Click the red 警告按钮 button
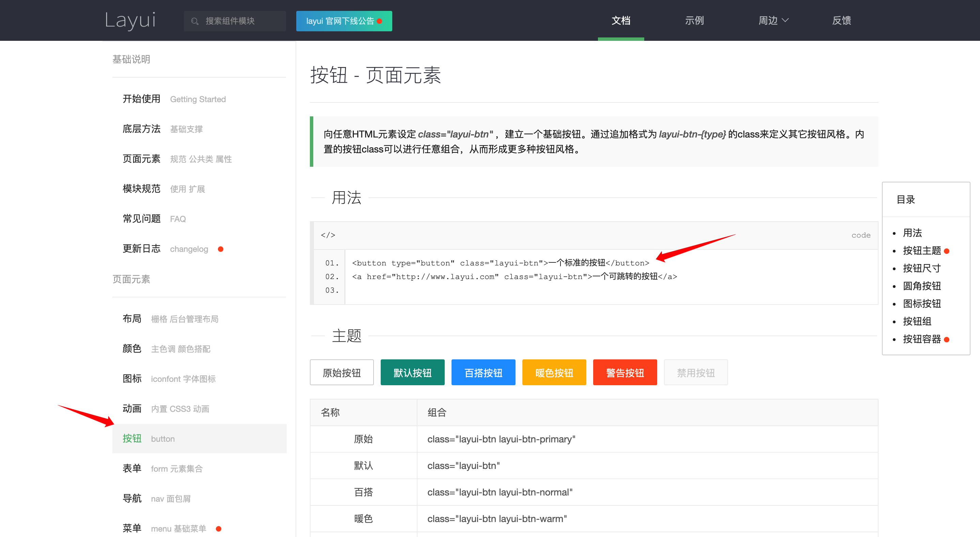980x537 pixels. 625,372
